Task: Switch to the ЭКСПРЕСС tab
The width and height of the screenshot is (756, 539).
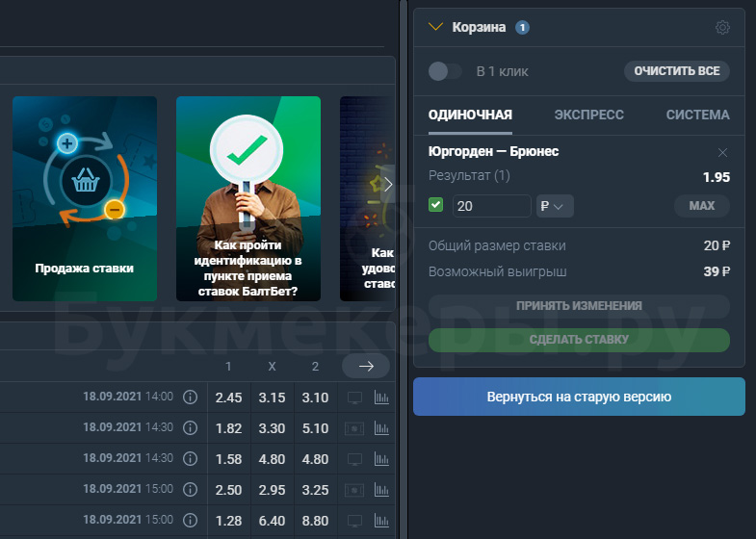Action: 588,115
